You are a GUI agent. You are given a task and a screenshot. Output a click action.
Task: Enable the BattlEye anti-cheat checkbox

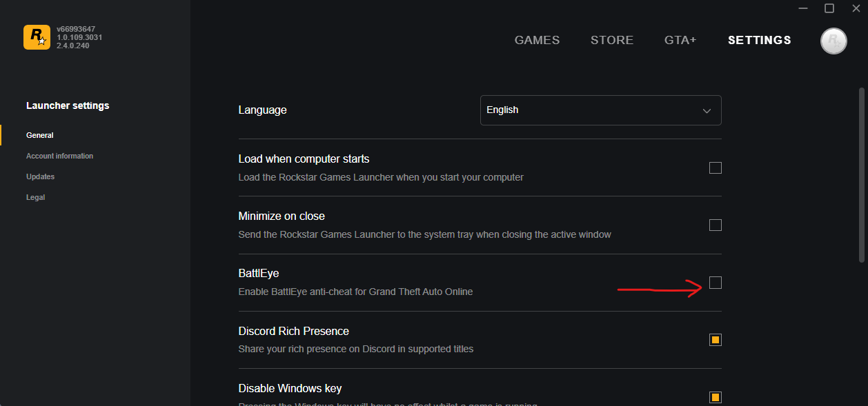coord(716,282)
